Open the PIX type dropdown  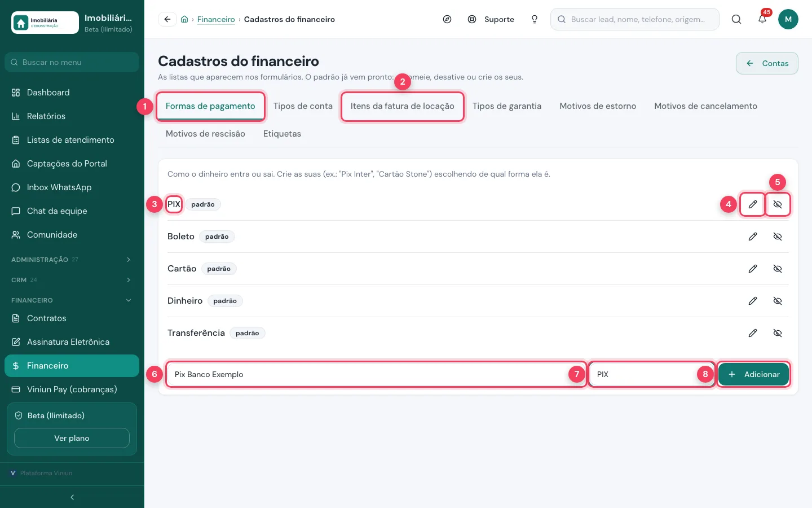pyautogui.click(x=652, y=374)
